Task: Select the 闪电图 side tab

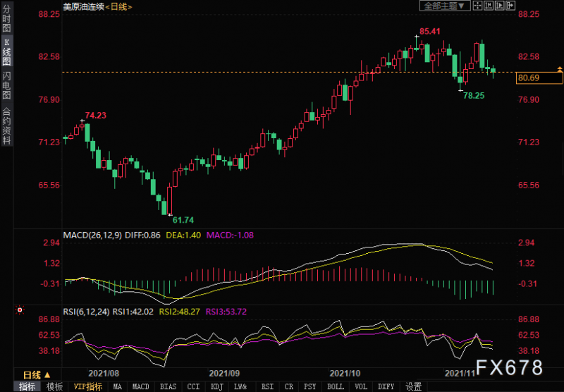Action: click(x=6, y=85)
